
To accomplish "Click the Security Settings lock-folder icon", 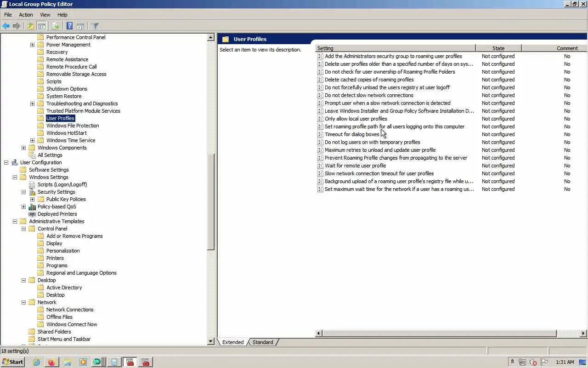I will (x=32, y=192).
